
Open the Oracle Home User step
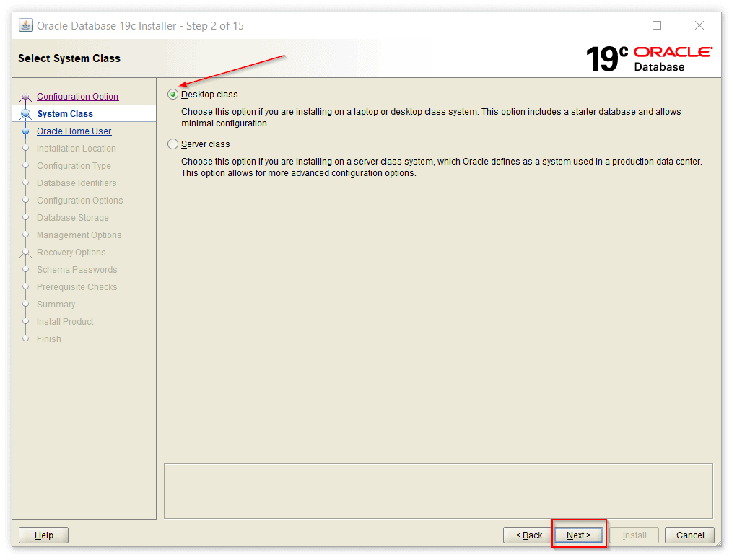74,131
